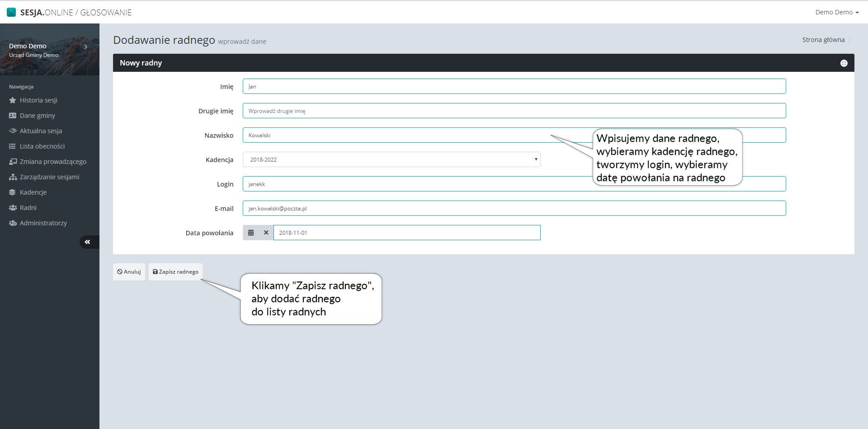Open the Demo Demo user menu
868x429 pixels.
click(x=836, y=12)
